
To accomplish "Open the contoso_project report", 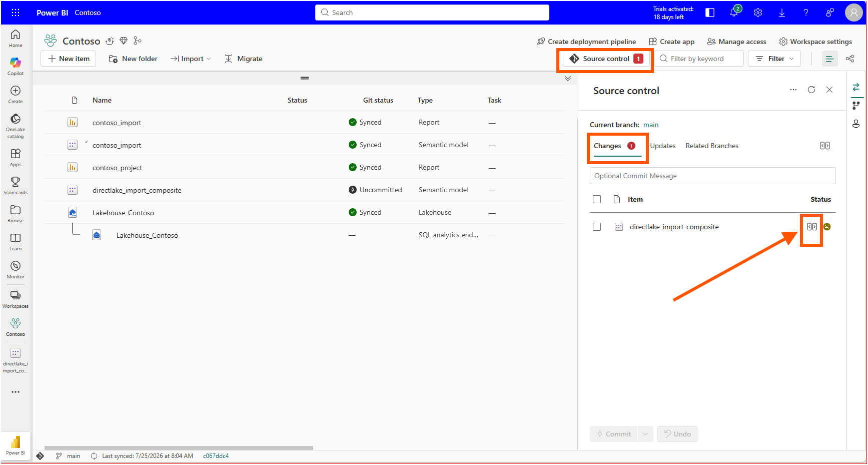I will (x=117, y=168).
